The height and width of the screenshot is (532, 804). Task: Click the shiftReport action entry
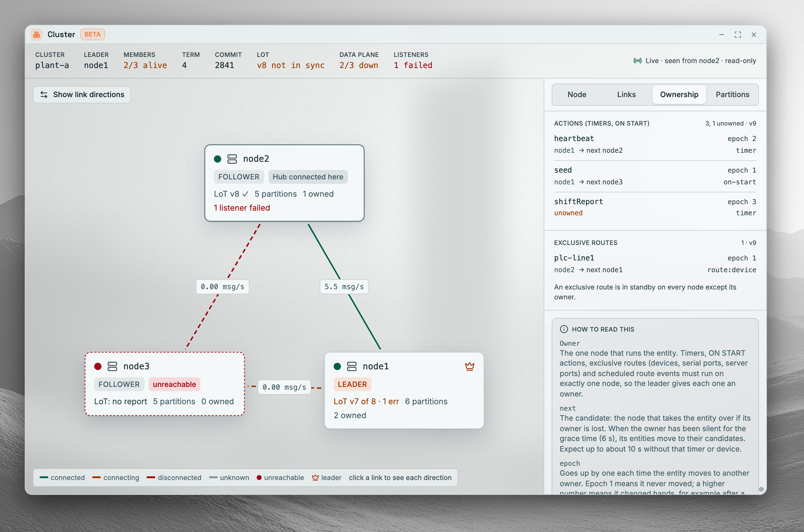point(655,207)
